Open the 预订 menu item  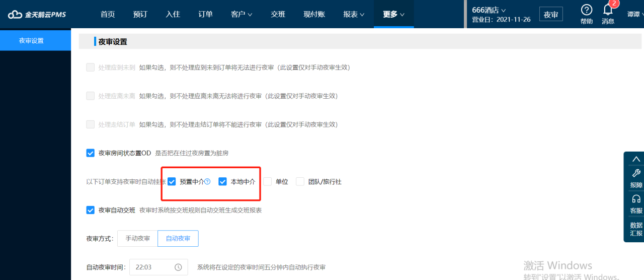pyautogui.click(x=140, y=14)
